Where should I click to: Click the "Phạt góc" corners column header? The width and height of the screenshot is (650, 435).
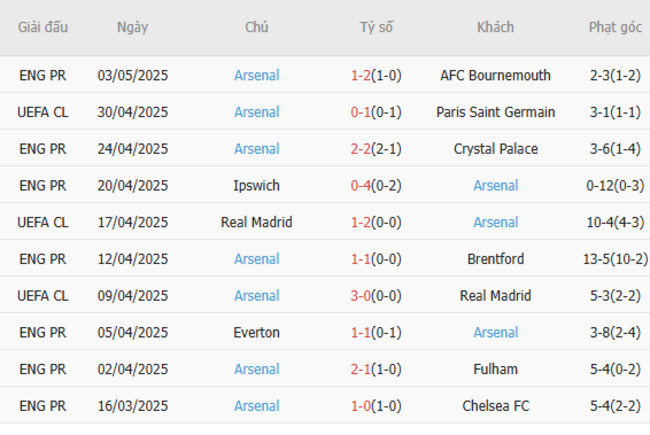(x=615, y=28)
